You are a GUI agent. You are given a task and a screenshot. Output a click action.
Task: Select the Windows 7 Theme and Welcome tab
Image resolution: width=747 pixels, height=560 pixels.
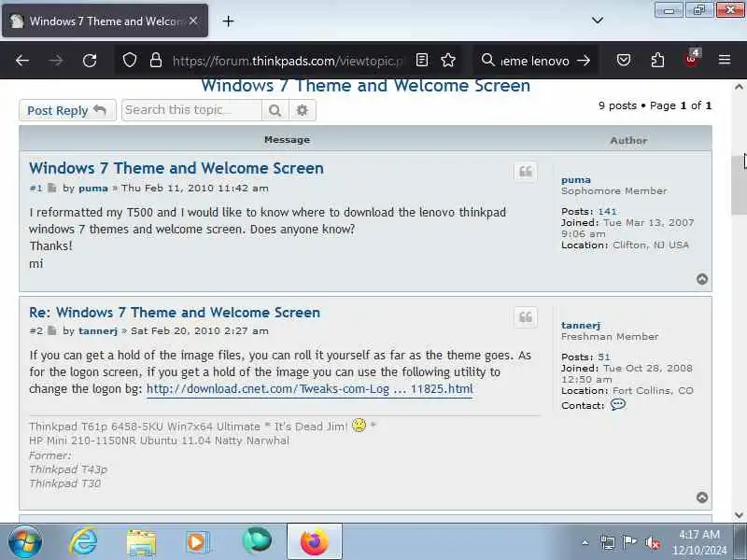tap(106, 21)
